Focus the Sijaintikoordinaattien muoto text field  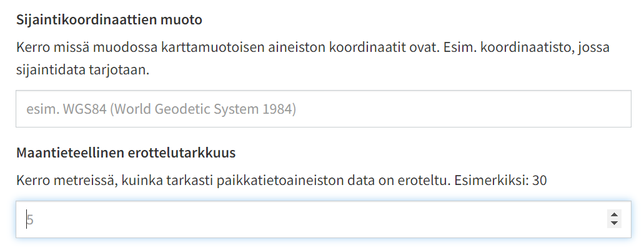coord(323,109)
